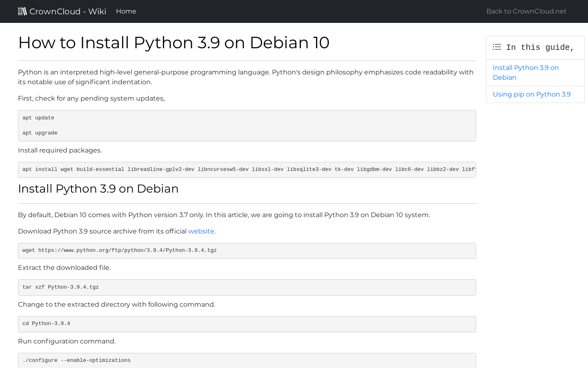Select the paragraph about Debian 10 Python version
This screenshot has width=588, height=368.
(x=224, y=215)
